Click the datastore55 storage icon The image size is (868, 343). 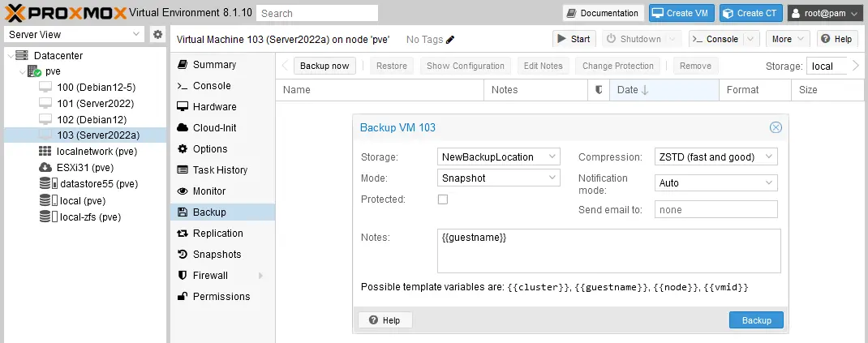(48, 184)
